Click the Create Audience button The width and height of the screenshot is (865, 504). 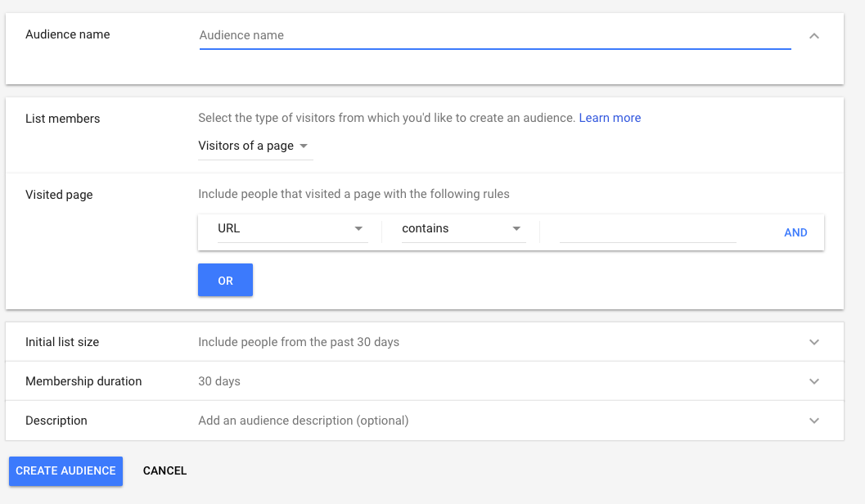click(65, 471)
